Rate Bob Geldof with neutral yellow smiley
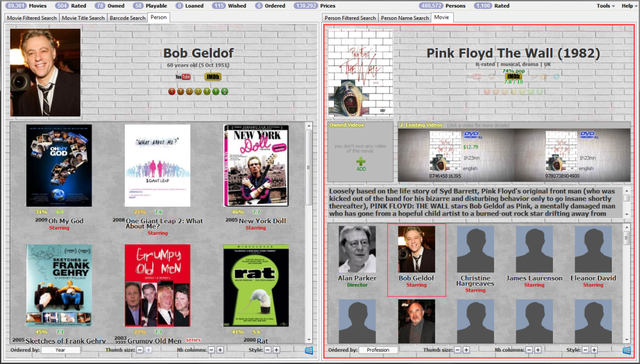 (x=198, y=91)
